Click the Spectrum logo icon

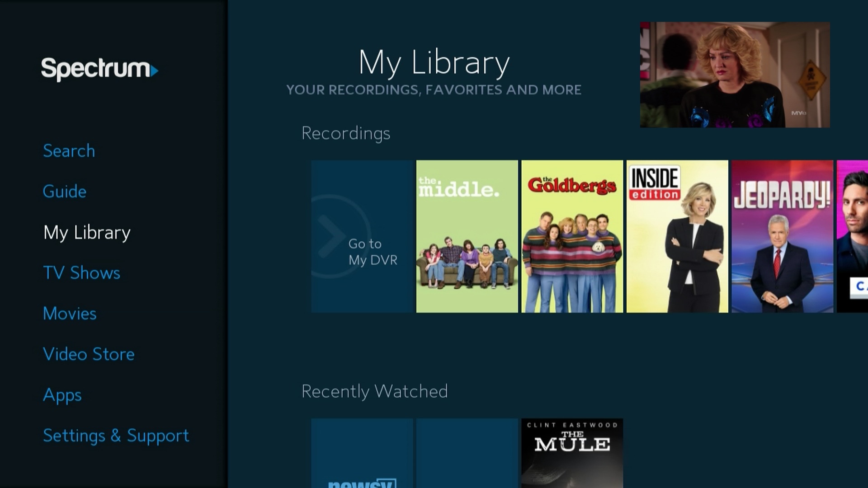coord(101,69)
